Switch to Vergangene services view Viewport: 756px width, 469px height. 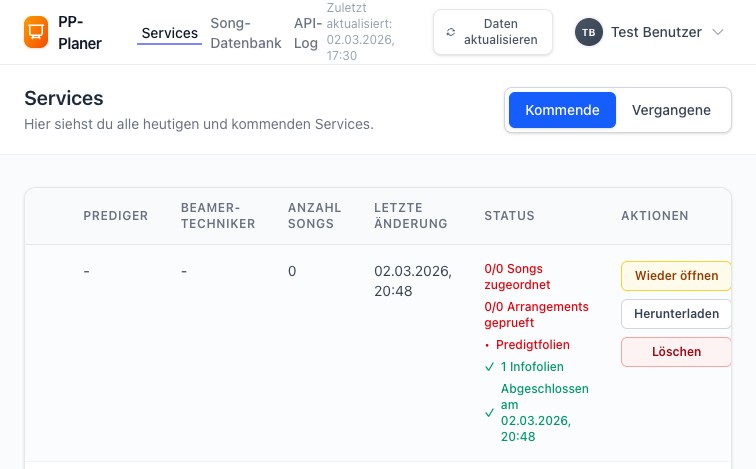pos(671,110)
